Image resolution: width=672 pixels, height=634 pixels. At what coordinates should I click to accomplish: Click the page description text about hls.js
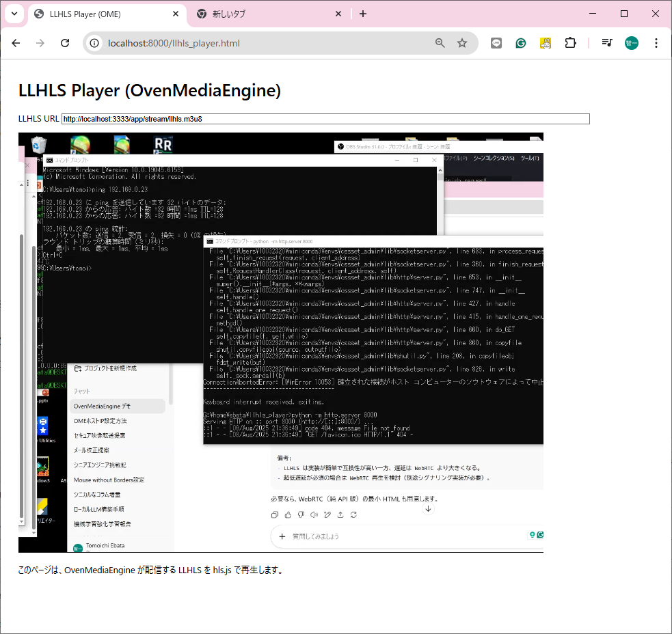coord(150,570)
